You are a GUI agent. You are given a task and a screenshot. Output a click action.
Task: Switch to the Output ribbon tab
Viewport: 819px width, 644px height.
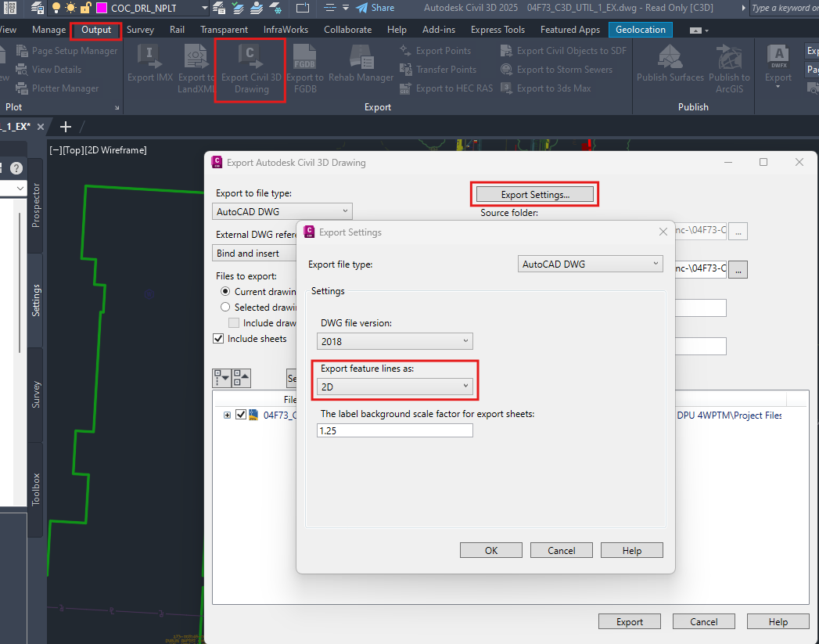(95, 29)
